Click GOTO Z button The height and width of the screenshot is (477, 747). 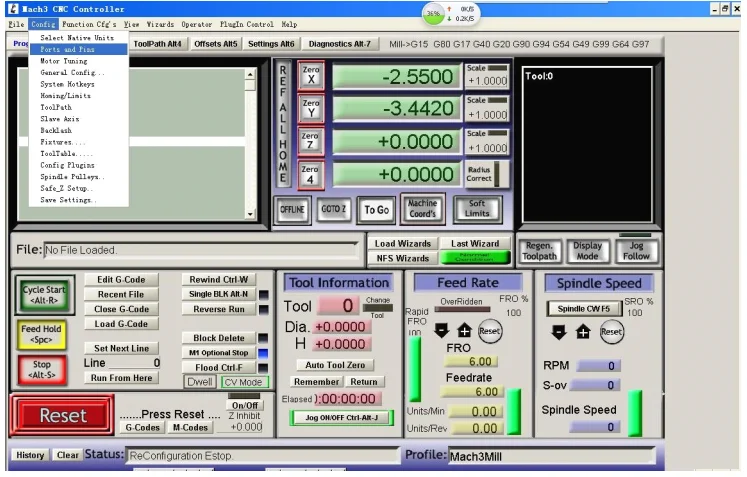[333, 209]
